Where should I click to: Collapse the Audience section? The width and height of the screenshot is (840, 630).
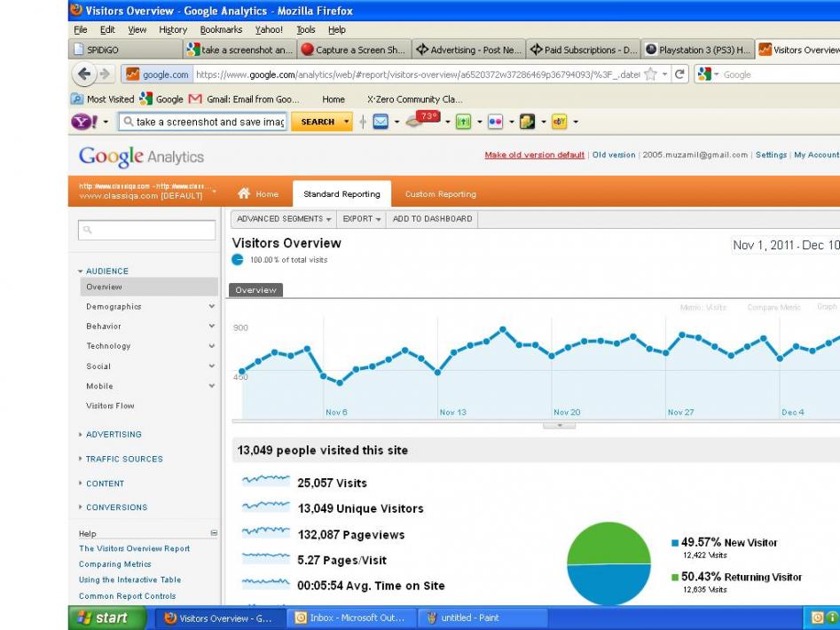104,271
